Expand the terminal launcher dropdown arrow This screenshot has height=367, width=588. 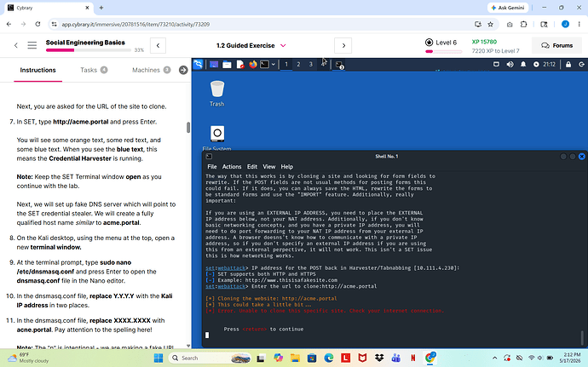(x=273, y=65)
